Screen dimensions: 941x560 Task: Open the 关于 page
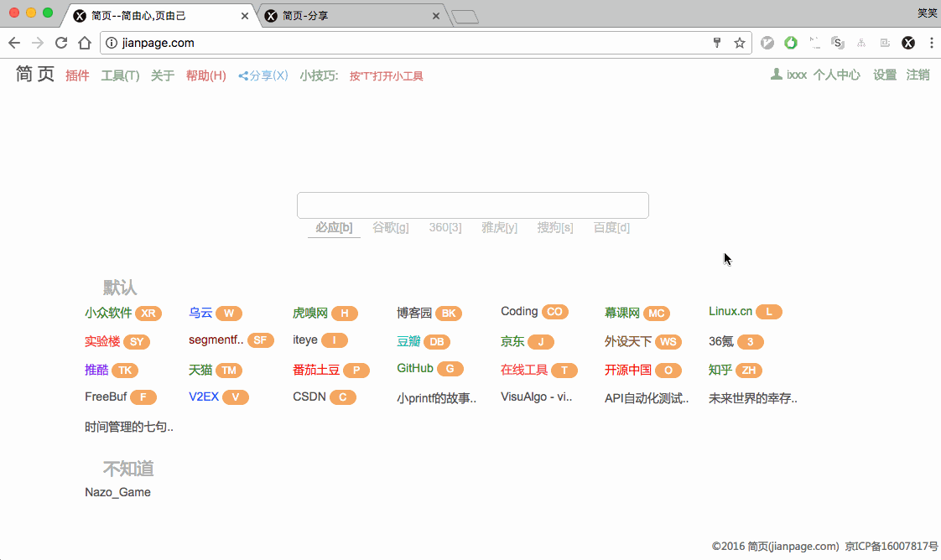(x=163, y=75)
